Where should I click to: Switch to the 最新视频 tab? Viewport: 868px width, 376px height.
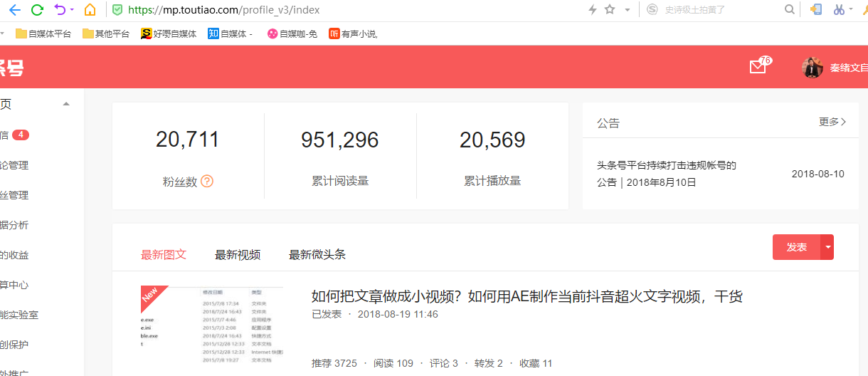(238, 255)
